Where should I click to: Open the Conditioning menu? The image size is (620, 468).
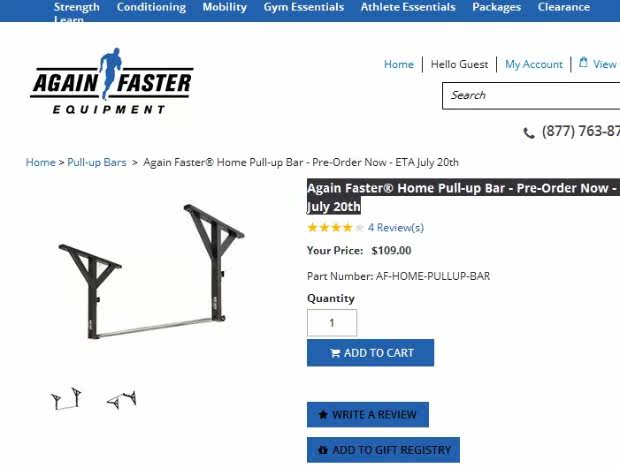tap(151, 7)
